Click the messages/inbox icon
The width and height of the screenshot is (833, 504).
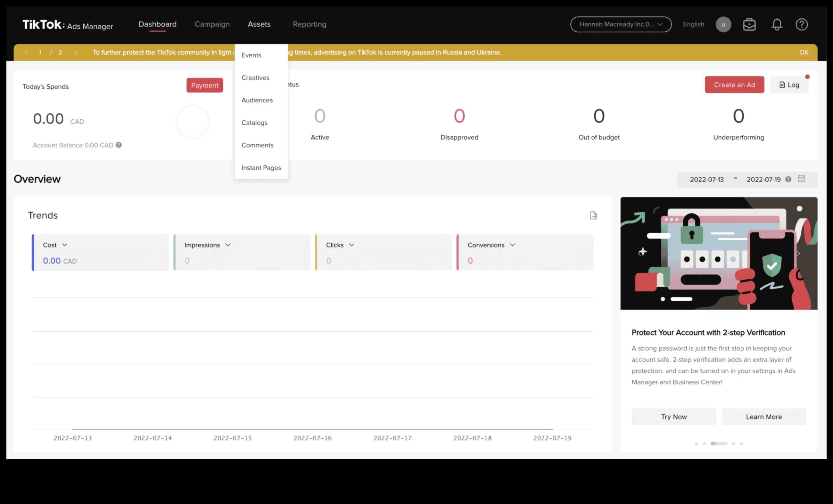[748, 24]
